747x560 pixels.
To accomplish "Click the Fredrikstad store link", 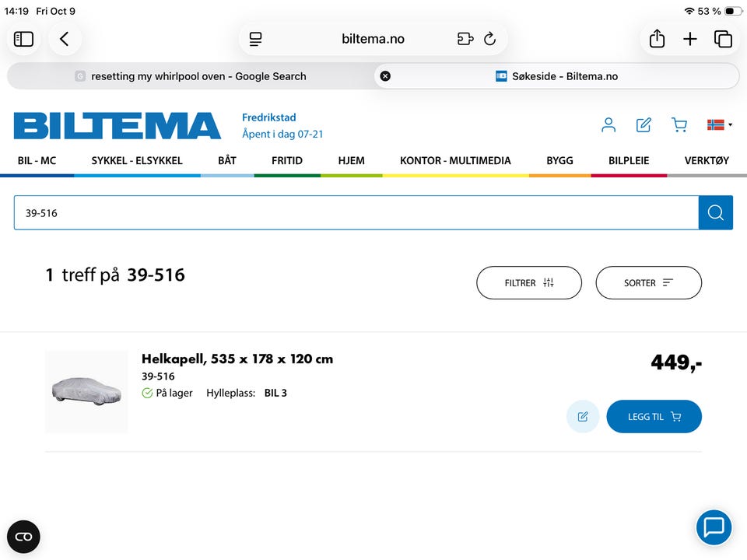I will point(268,117).
